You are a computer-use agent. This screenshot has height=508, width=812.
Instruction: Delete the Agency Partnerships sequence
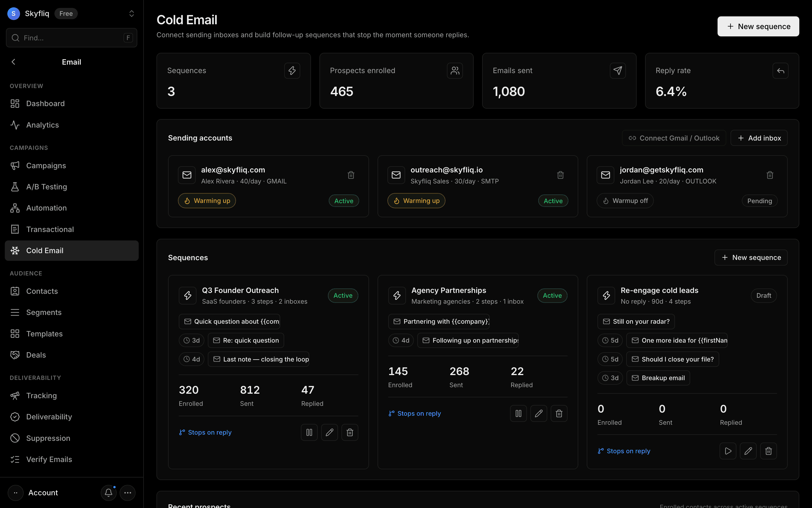point(559,413)
